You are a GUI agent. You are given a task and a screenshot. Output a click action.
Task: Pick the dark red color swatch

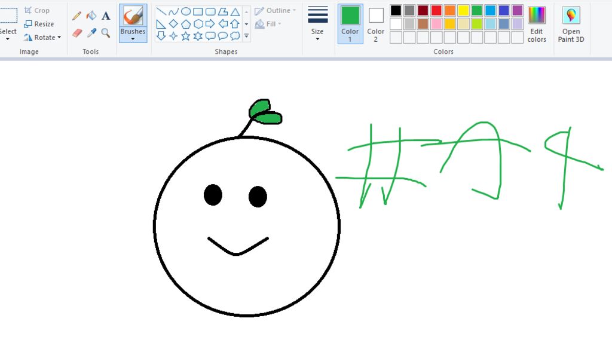(423, 10)
